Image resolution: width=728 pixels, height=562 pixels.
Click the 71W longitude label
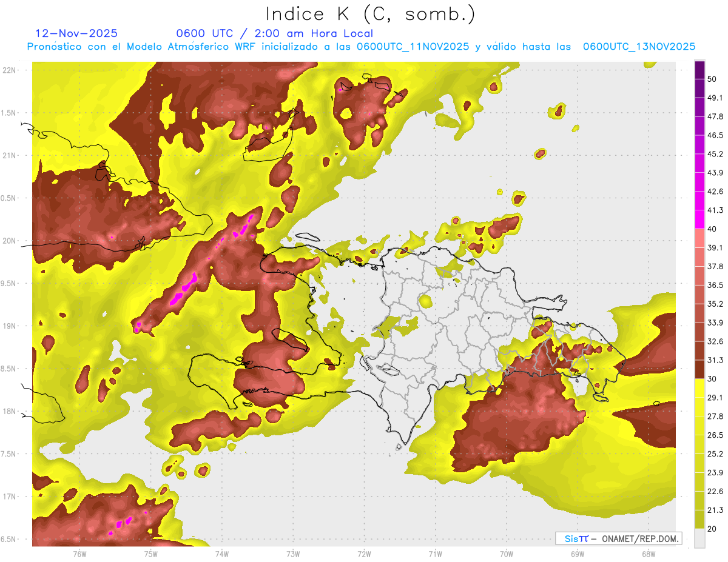[435, 554]
